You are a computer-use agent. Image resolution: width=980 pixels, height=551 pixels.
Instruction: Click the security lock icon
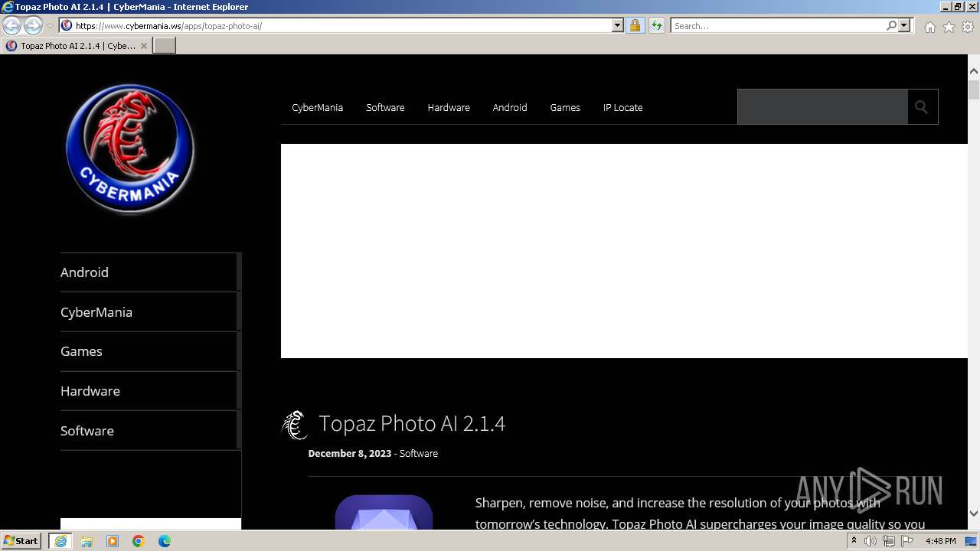tap(635, 25)
